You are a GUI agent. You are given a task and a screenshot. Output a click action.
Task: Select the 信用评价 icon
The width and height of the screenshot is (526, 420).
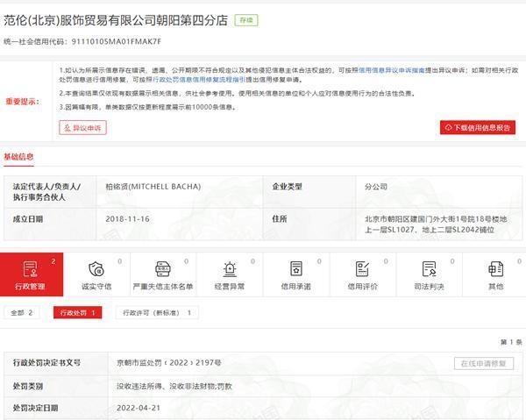(x=363, y=269)
